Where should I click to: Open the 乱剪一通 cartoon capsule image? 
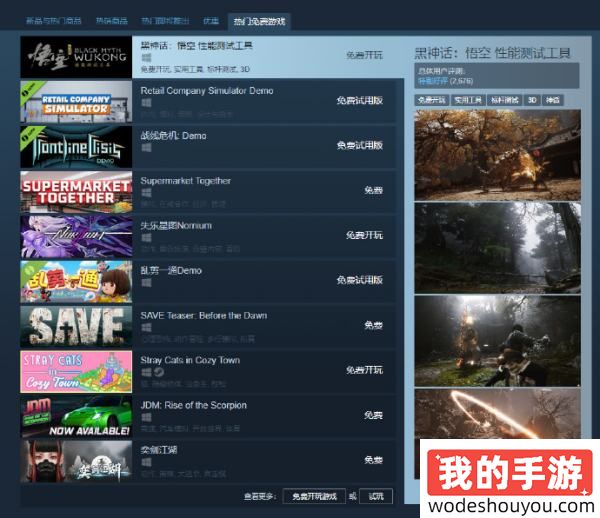click(76, 282)
